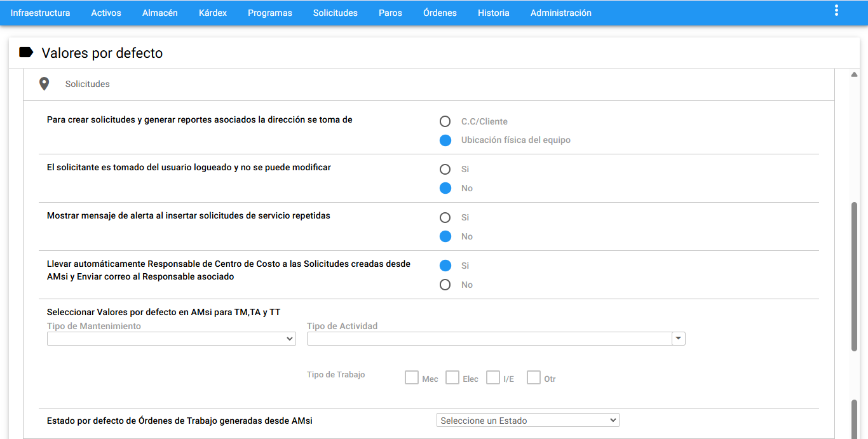Check the Mec tipo de trabajo box
Image resolution: width=868 pixels, height=439 pixels.
[x=412, y=378]
